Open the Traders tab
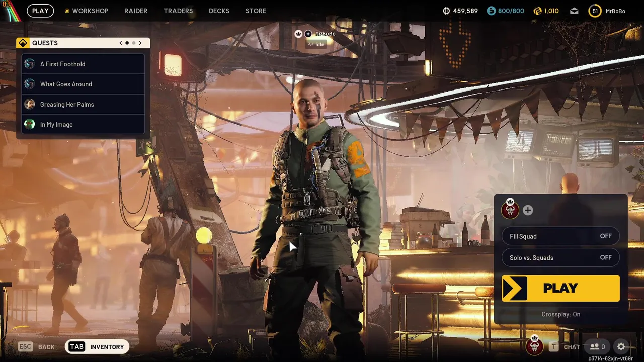The image size is (644, 362). point(178,11)
